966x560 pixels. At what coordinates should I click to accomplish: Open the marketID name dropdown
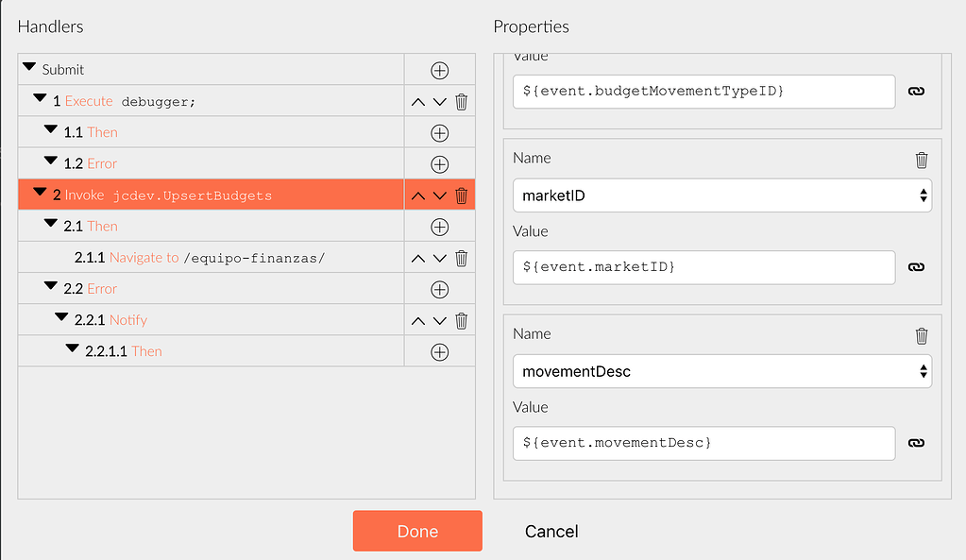click(x=921, y=195)
